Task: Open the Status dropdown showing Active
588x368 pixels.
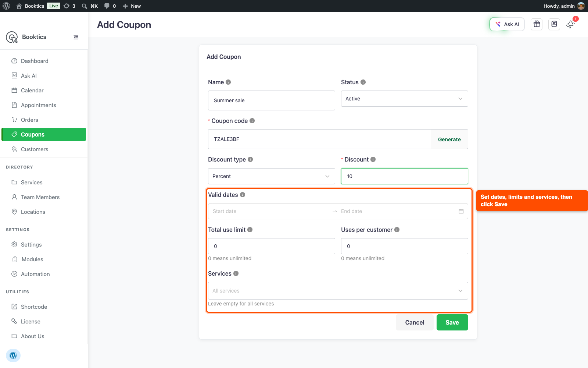Action: point(405,99)
